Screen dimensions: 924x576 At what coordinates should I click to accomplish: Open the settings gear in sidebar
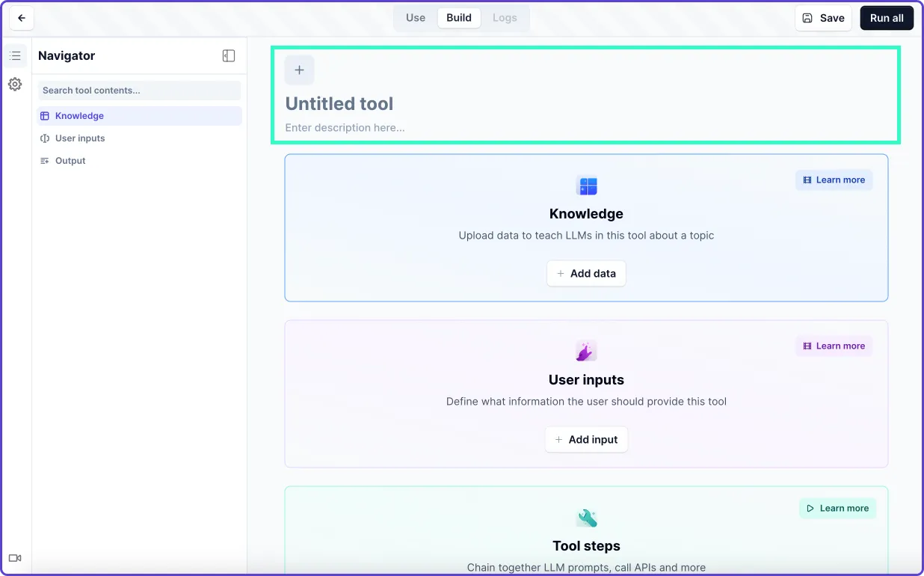(x=15, y=85)
